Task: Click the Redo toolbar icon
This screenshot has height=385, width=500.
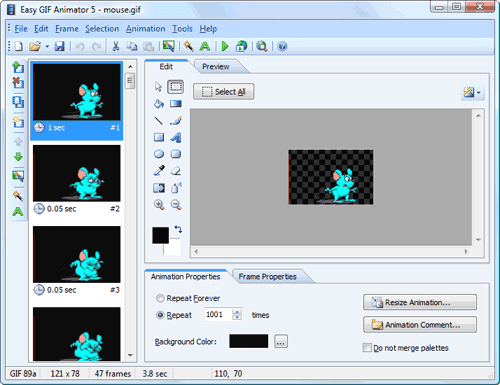Action: click(96, 46)
